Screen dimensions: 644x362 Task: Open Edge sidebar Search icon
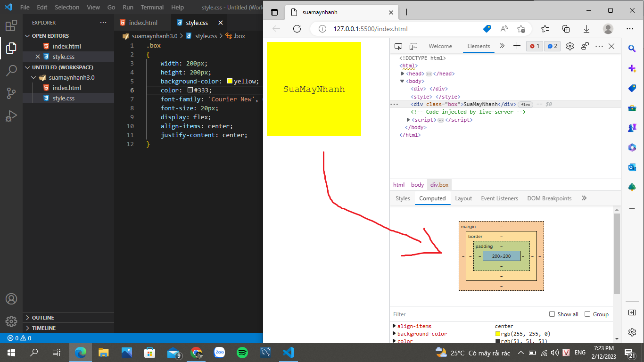click(x=632, y=48)
